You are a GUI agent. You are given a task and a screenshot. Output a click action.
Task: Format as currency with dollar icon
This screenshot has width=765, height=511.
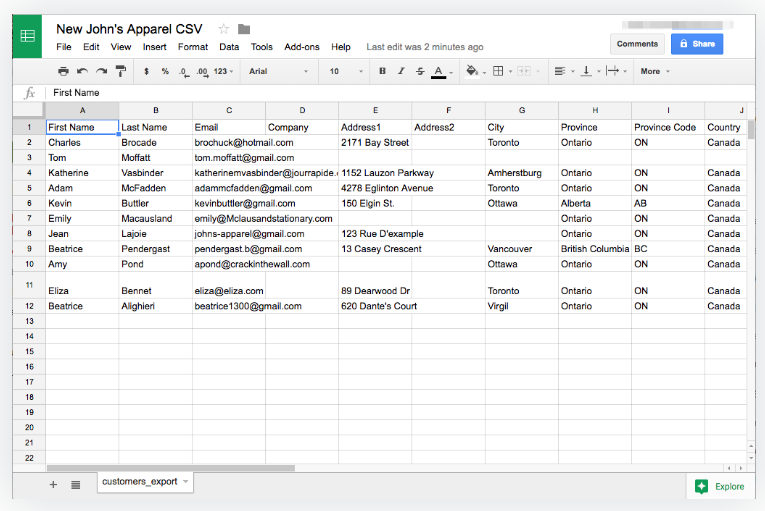[146, 71]
